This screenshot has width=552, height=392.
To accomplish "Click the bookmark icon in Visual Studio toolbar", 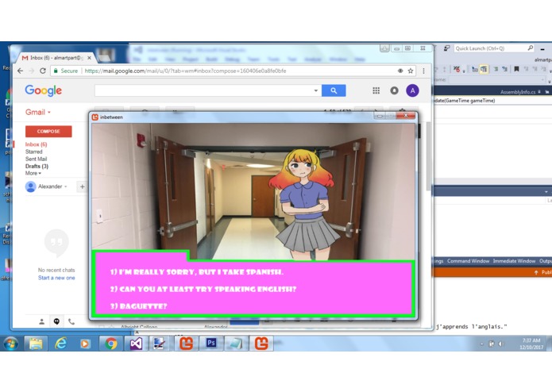I will point(516,69).
